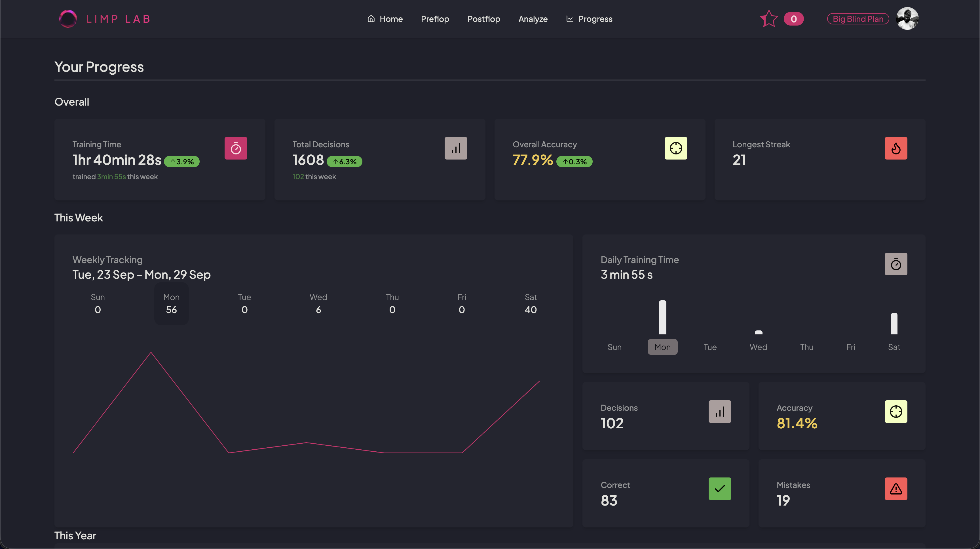
Task: Click the Sat bar in Daily Training Time
Action: click(894, 324)
